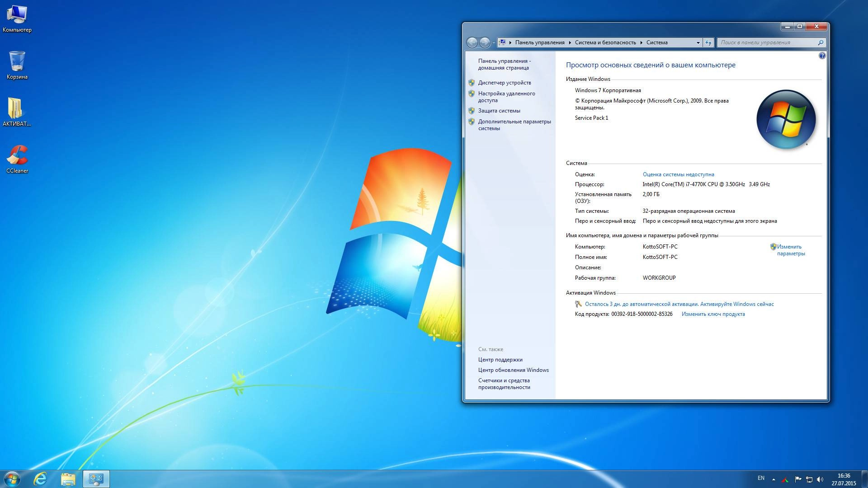Click the forward navigation arrow
The height and width of the screenshot is (488, 868).
[x=485, y=42]
